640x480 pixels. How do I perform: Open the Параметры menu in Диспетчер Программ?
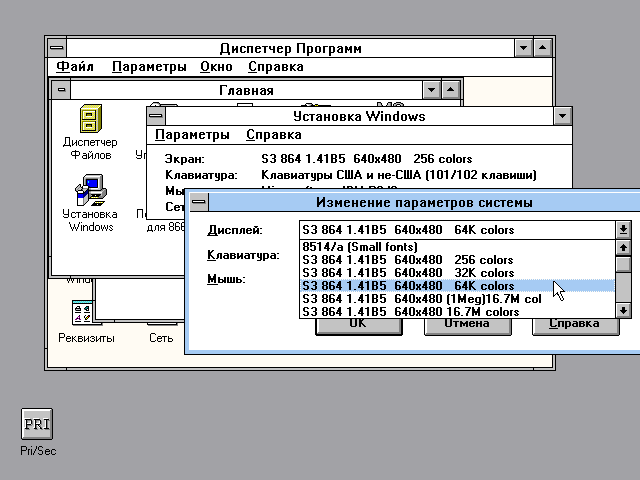[149, 67]
